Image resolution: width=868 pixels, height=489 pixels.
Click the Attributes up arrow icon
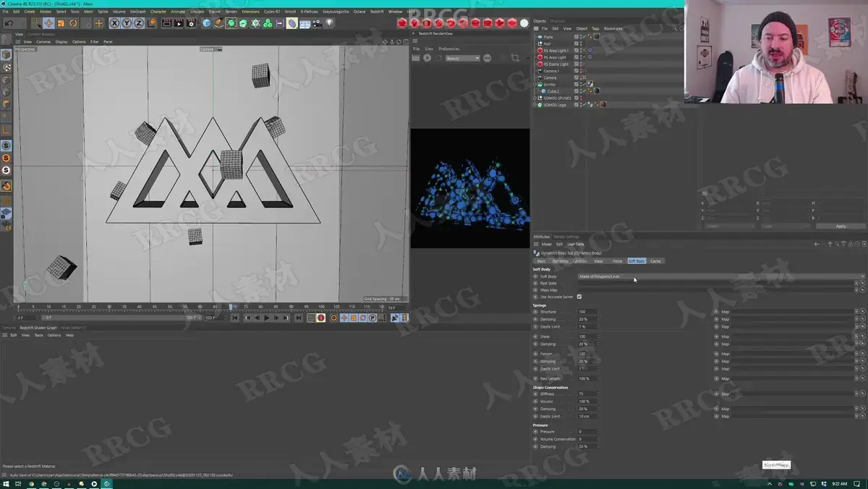point(830,244)
